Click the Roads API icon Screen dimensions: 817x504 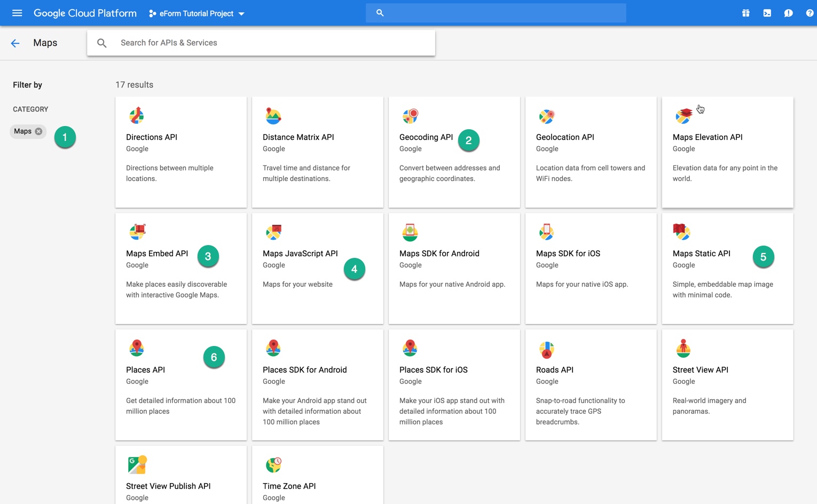click(x=547, y=350)
